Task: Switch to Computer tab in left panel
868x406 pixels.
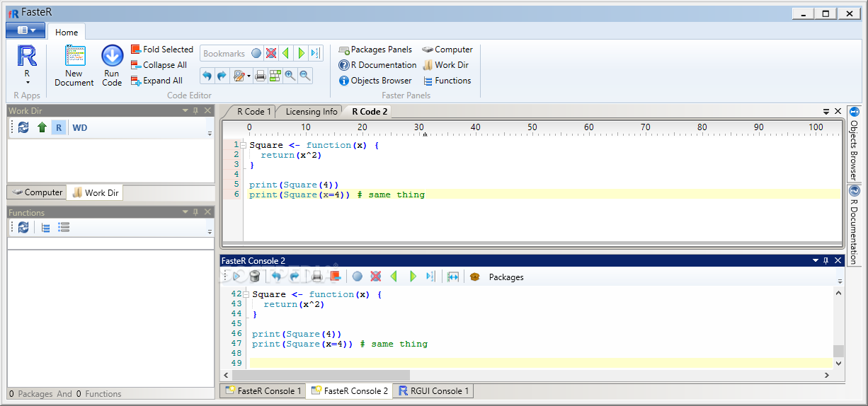Action: click(x=38, y=192)
